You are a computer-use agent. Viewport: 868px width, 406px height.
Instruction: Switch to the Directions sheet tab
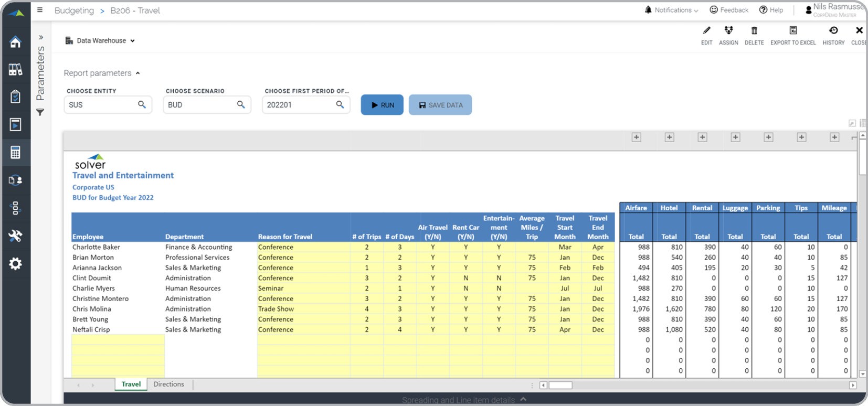click(168, 384)
